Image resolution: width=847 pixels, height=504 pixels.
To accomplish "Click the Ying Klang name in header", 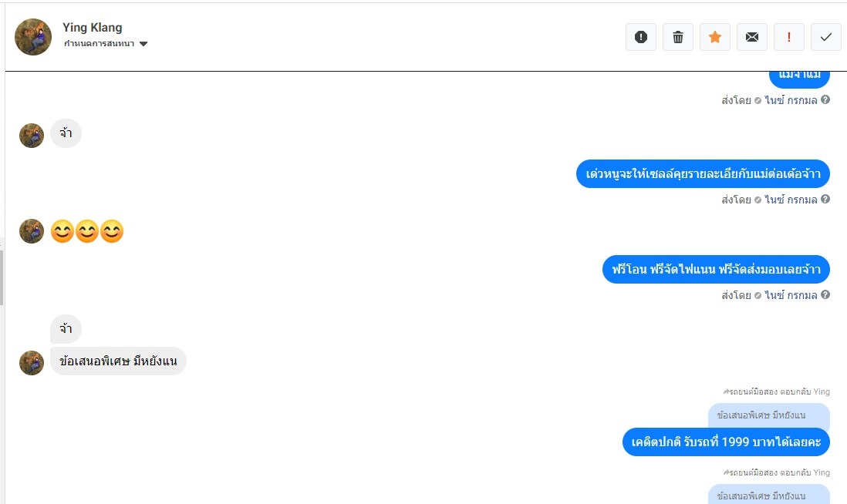I will (x=92, y=28).
